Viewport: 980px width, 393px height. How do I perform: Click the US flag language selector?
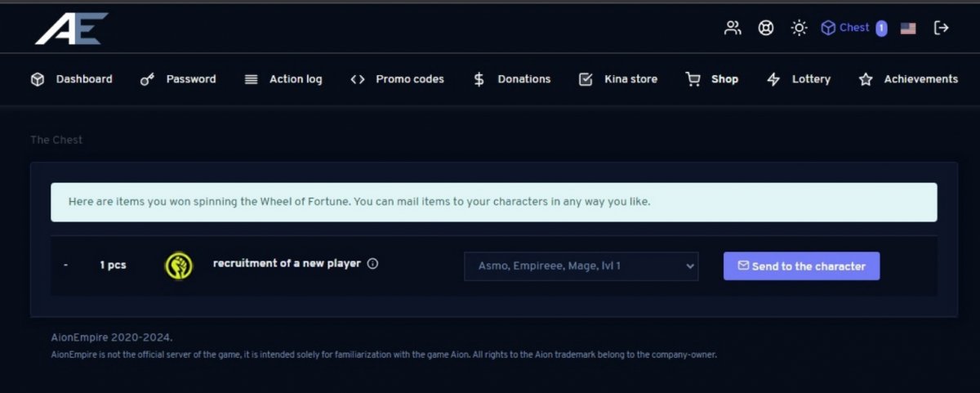[908, 28]
